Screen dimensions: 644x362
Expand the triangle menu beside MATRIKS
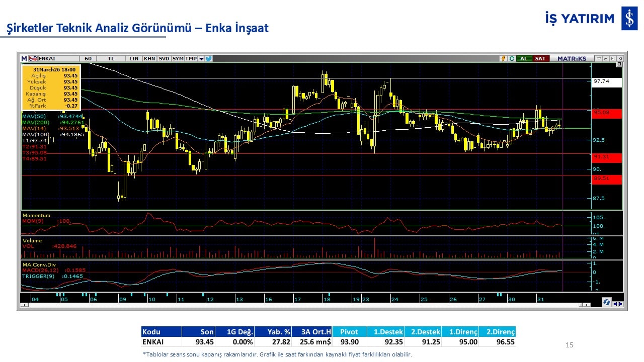click(x=598, y=58)
